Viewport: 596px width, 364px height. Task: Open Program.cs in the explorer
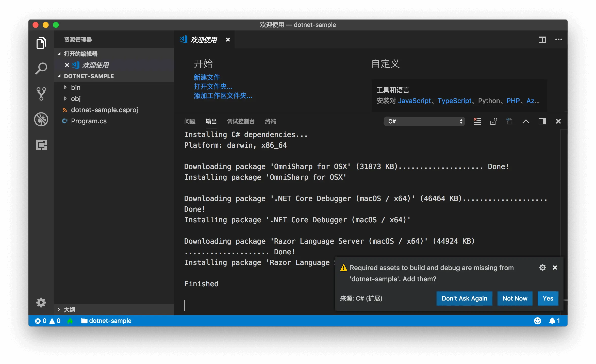tap(89, 121)
